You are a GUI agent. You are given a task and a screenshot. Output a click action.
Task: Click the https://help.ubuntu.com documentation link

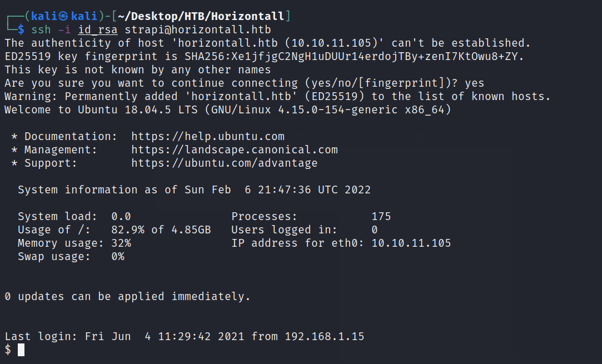point(207,137)
